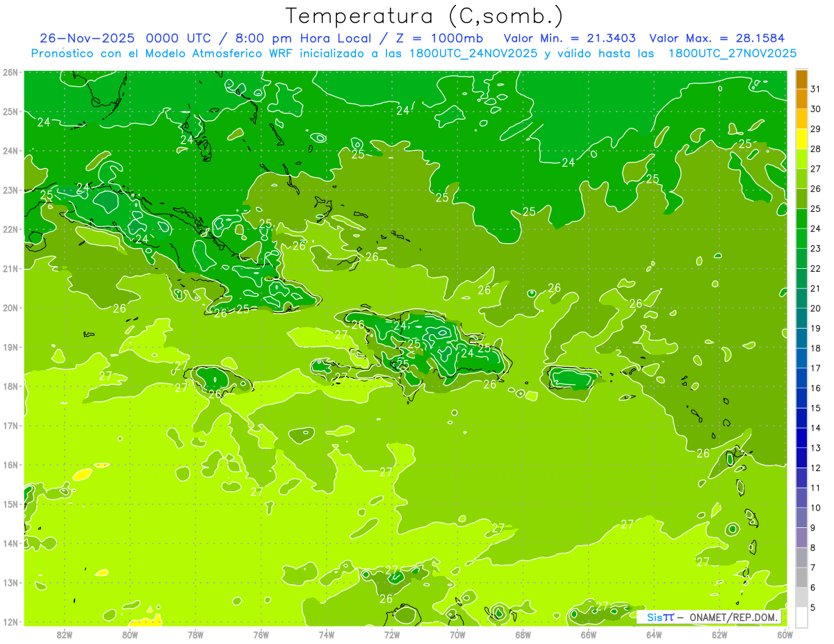Select the legend scale value 21
The height and width of the screenshot is (644, 834).
tap(815, 288)
